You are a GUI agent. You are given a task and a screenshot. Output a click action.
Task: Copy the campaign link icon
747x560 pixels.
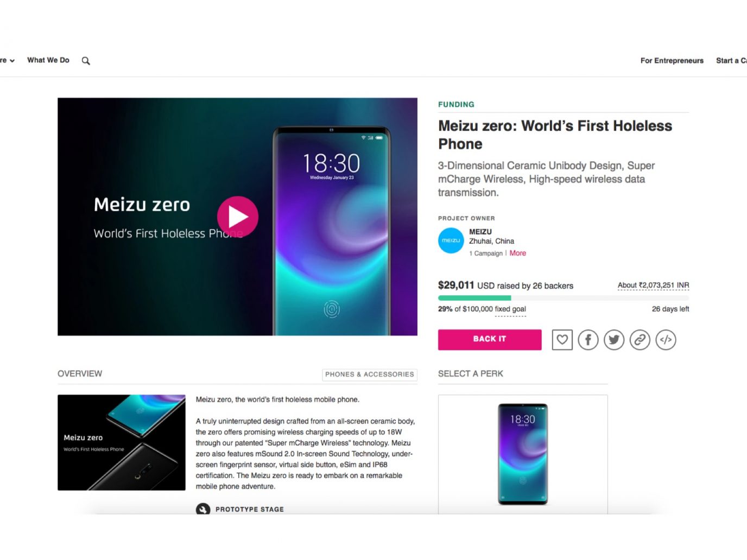click(x=640, y=340)
